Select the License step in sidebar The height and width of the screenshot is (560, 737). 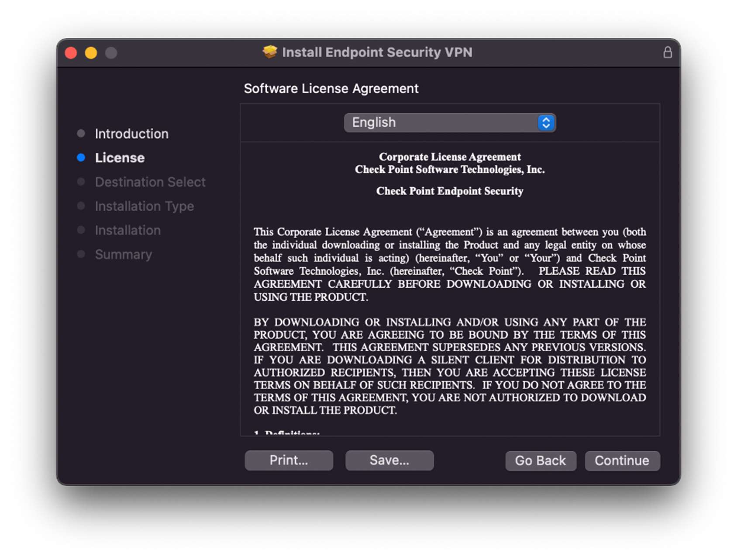click(120, 158)
